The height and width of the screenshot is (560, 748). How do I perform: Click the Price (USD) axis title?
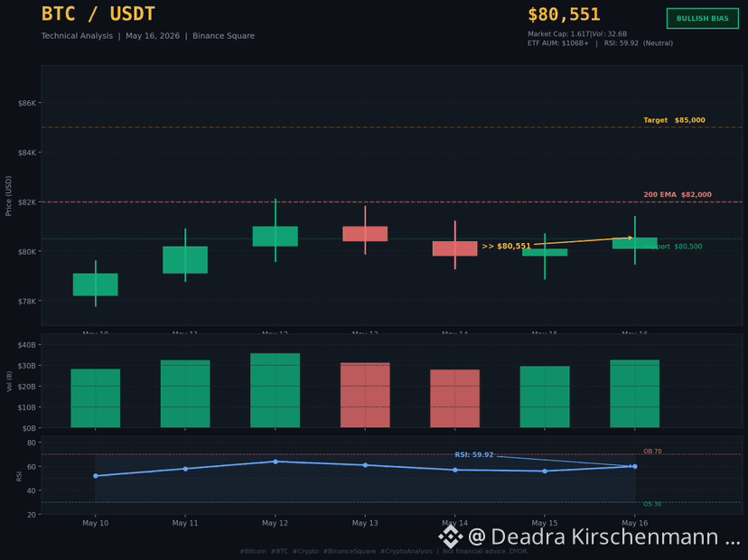pyautogui.click(x=8, y=196)
